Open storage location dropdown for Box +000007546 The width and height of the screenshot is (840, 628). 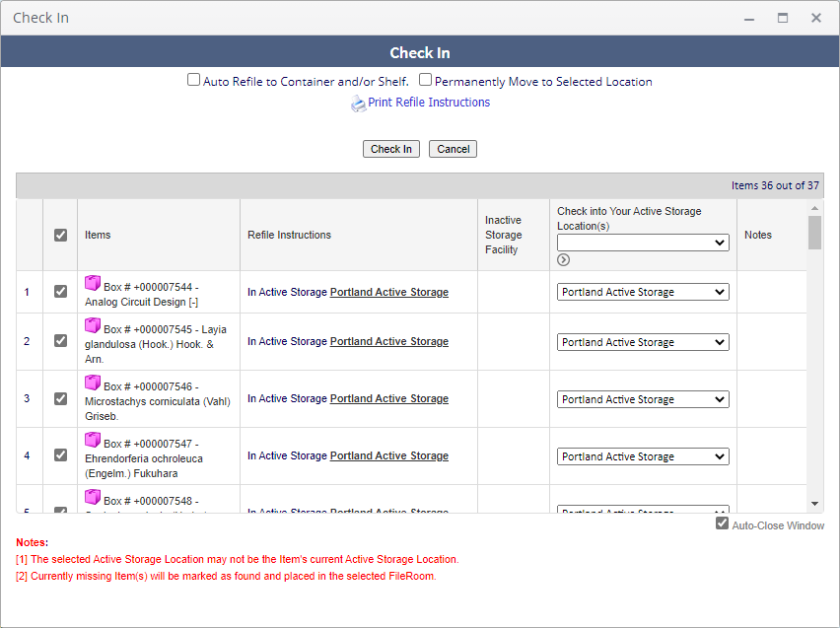coord(643,399)
